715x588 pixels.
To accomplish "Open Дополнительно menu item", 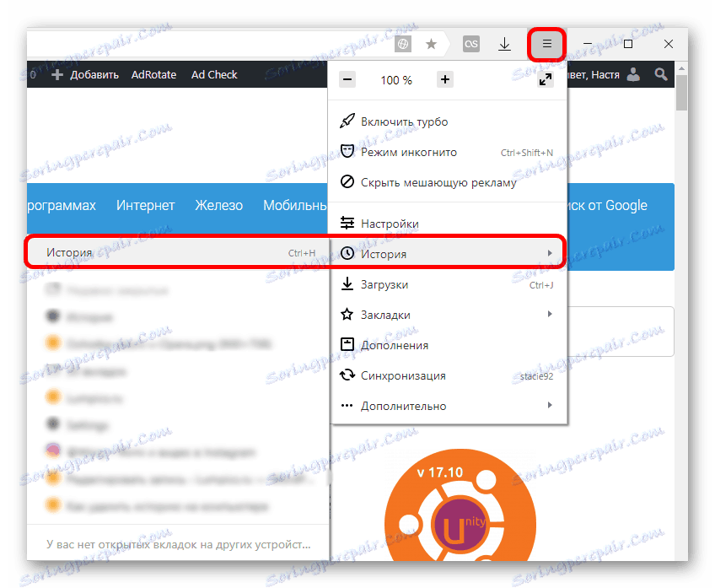I will pyautogui.click(x=448, y=406).
